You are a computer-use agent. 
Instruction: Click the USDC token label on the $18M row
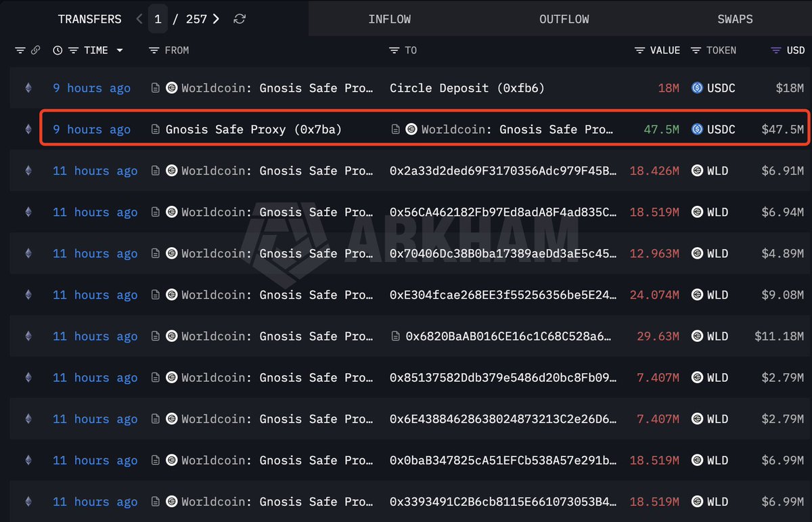721,88
